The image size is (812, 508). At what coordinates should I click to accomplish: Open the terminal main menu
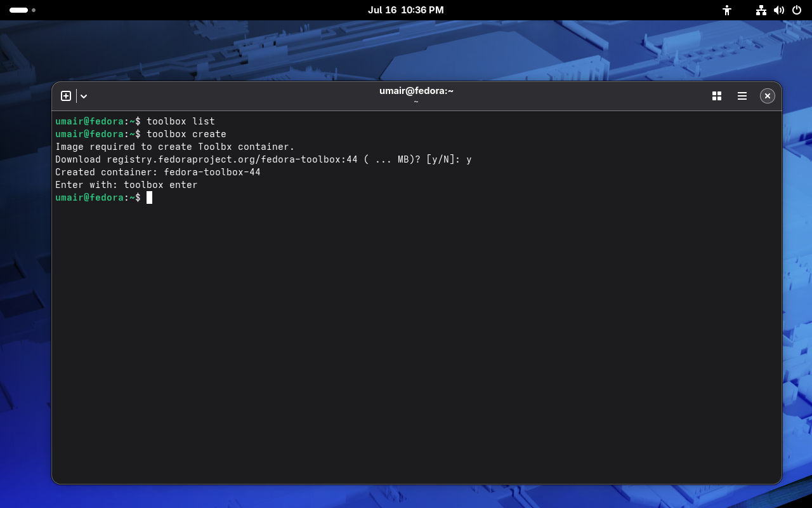tap(742, 96)
